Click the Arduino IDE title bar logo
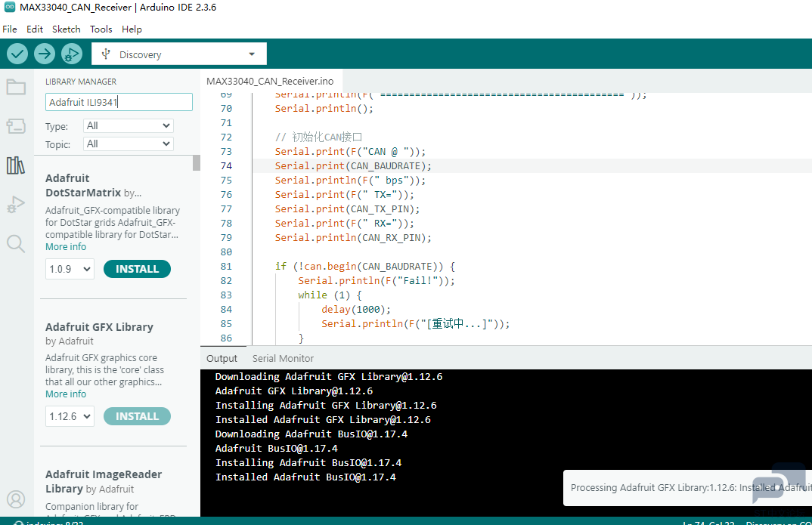This screenshot has width=812, height=525. point(9,8)
